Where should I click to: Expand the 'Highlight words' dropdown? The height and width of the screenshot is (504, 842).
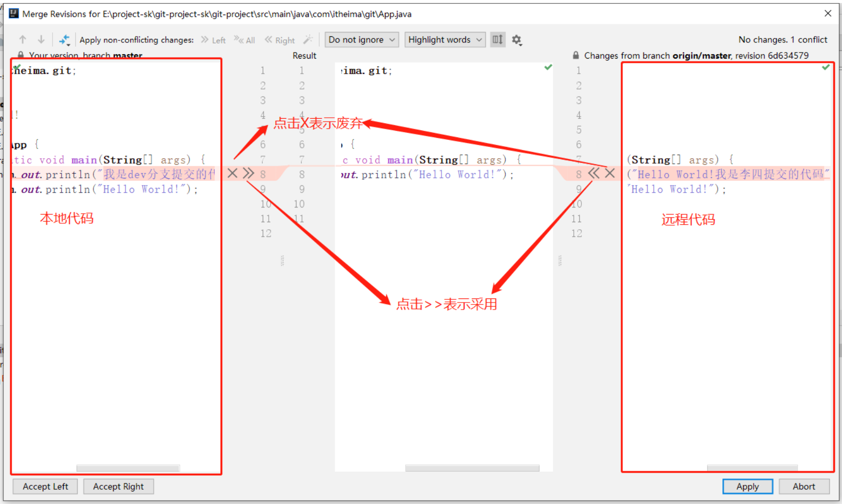tap(444, 39)
